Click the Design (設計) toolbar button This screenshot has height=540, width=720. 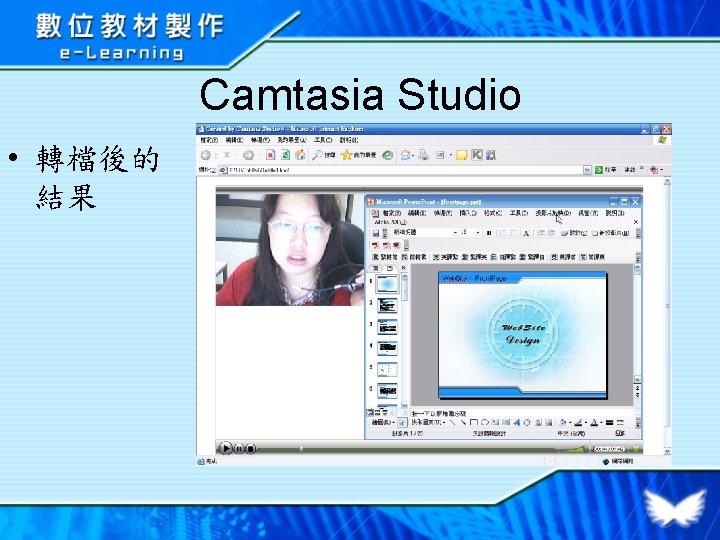click(574, 233)
